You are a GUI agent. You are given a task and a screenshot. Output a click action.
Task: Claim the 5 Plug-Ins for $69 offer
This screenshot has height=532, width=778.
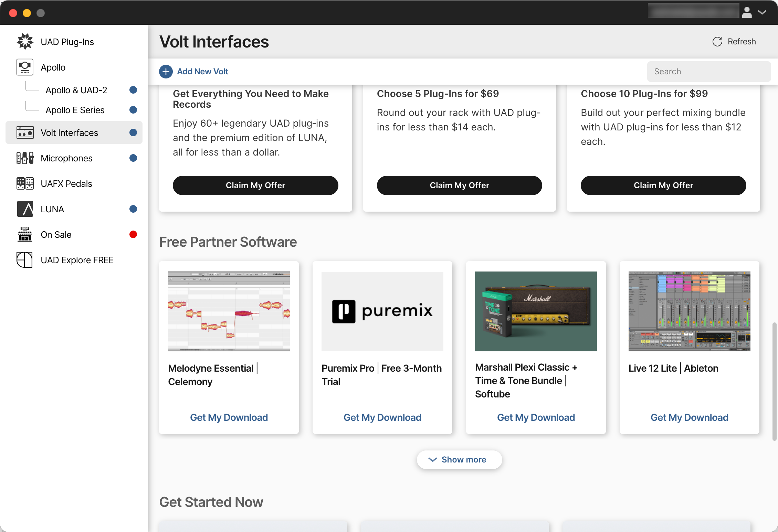(x=459, y=185)
